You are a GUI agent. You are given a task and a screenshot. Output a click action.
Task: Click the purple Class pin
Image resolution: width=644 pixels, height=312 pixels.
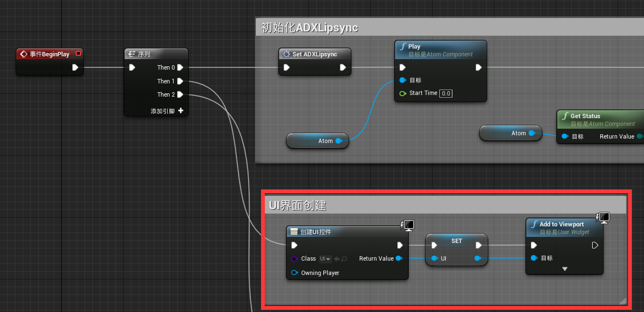294,259
